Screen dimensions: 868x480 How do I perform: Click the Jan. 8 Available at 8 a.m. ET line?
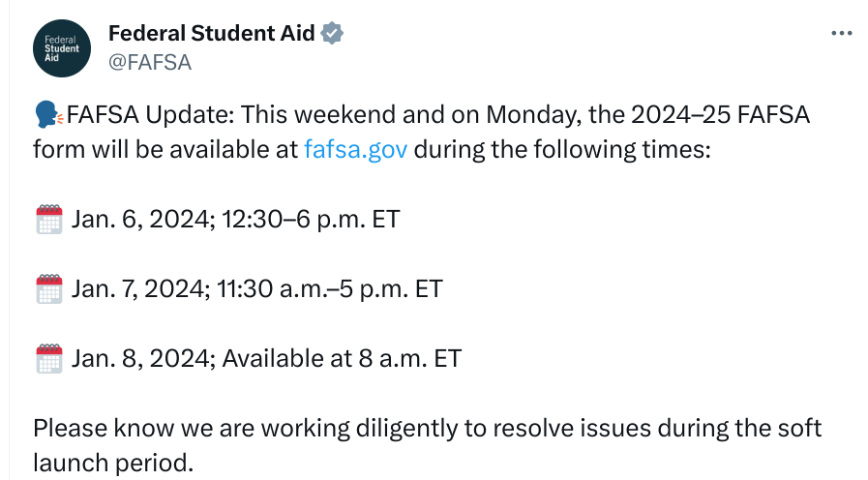pyautogui.click(x=266, y=359)
